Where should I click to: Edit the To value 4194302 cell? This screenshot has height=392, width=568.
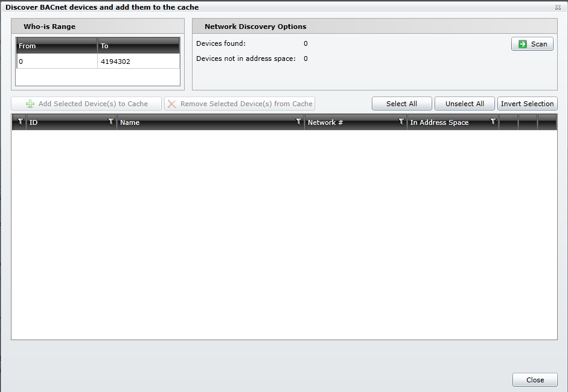pos(138,61)
